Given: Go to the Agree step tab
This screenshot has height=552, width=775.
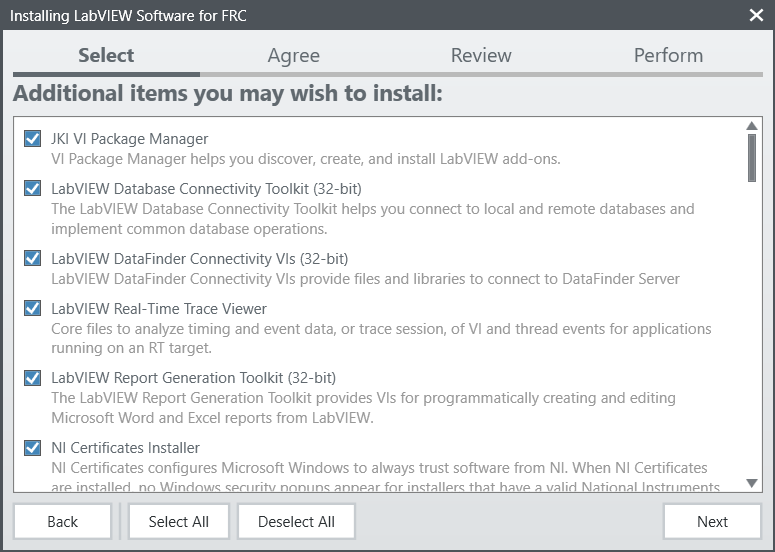Looking at the screenshot, I should point(294,56).
